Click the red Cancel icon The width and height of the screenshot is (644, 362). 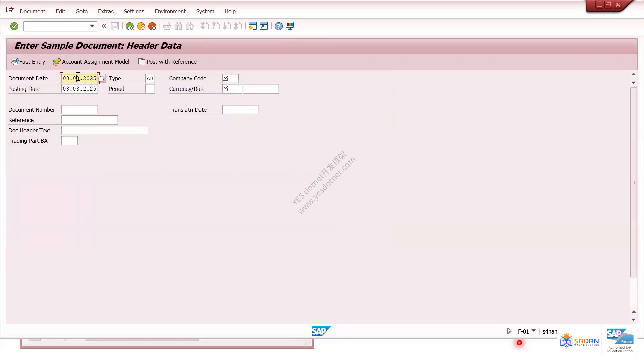tap(152, 26)
